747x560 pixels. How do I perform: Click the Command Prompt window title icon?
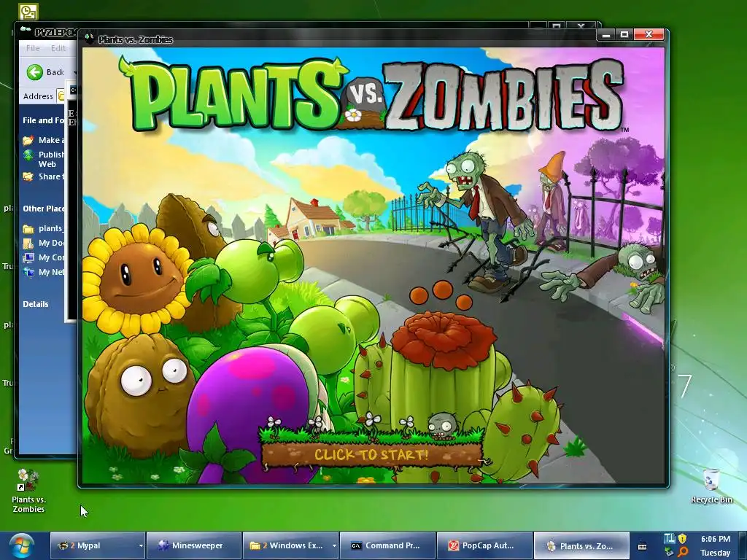click(x=74, y=90)
